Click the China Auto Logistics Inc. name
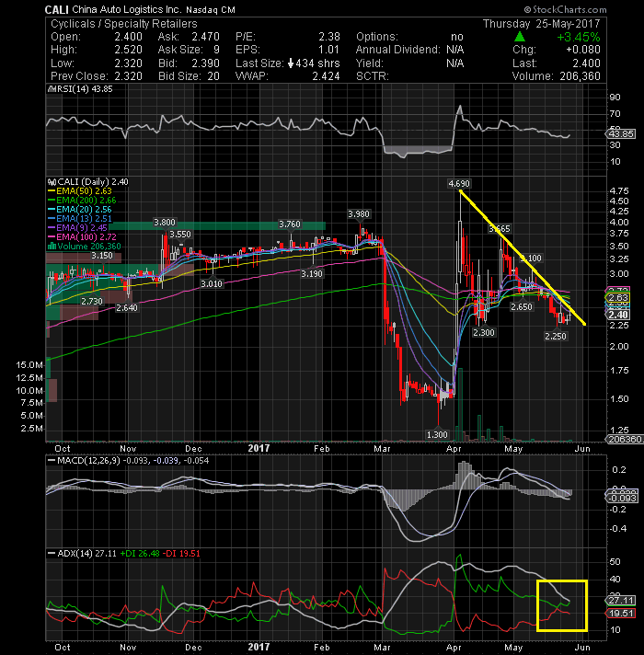 point(127,9)
